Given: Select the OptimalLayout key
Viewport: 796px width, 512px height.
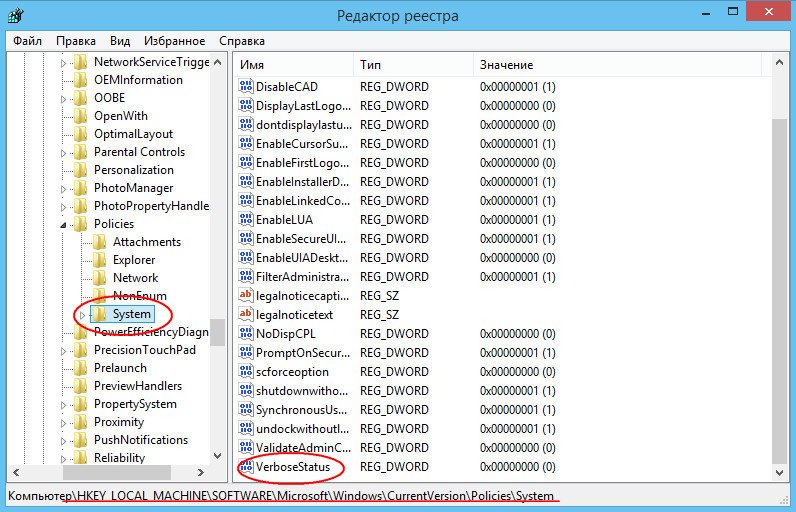Looking at the screenshot, I should click(133, 134).
